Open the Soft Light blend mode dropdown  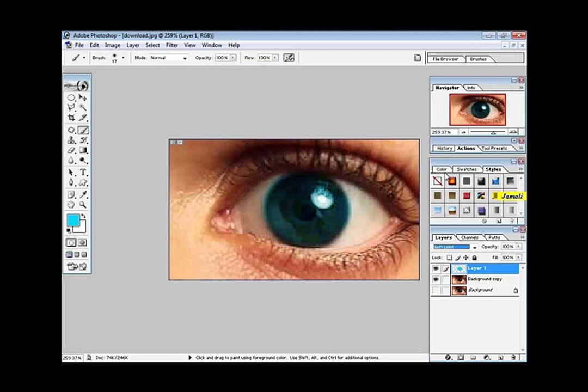(474, 247)
